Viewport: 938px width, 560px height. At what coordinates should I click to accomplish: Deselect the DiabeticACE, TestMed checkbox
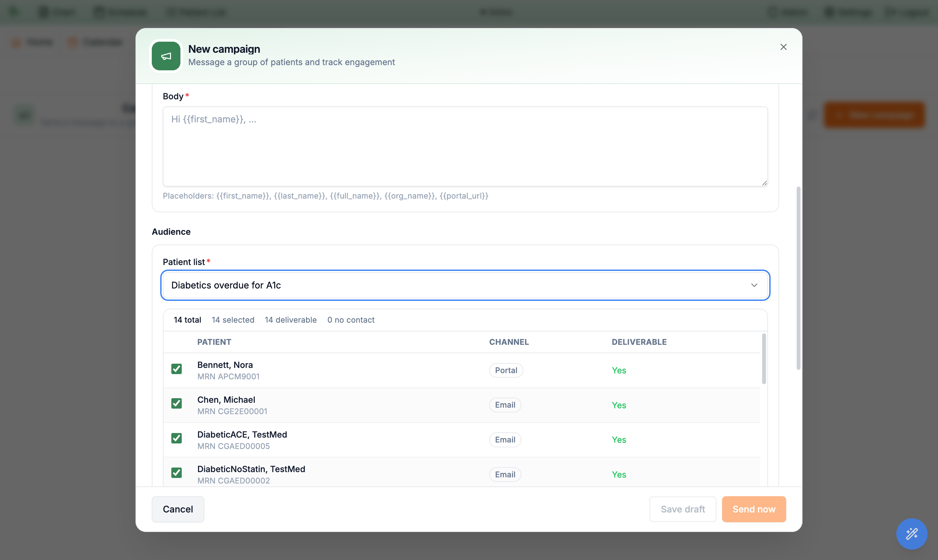(176, 438)
